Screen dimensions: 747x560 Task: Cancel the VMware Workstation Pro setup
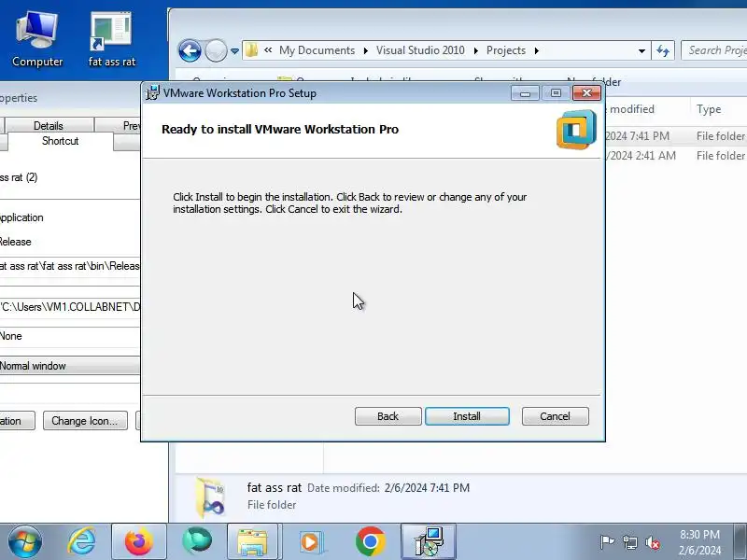[555, 416]
